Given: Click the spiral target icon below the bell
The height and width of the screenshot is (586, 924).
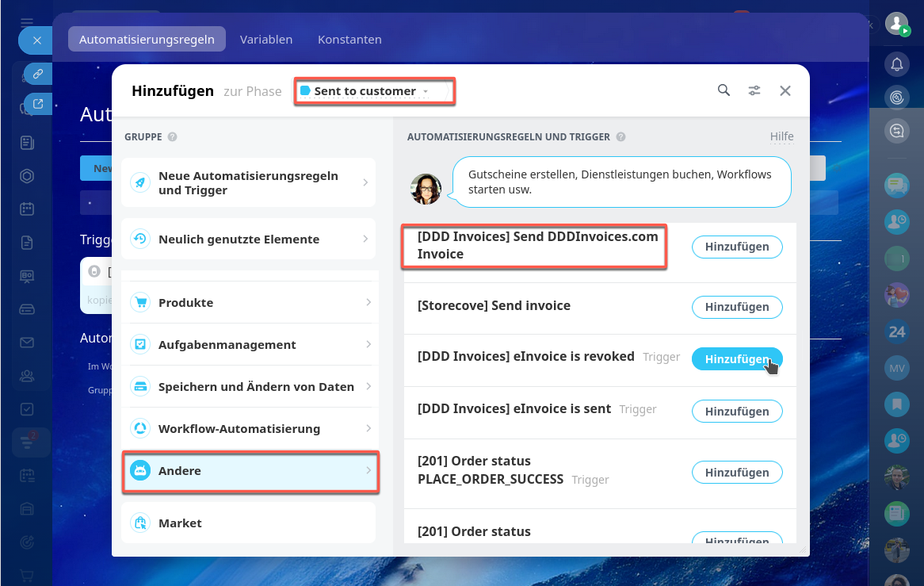Looking at the screenshot, I should pos(897,97).
